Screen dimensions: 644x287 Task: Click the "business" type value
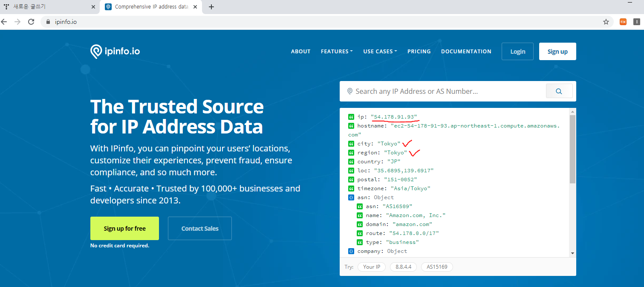click(402, 242)
